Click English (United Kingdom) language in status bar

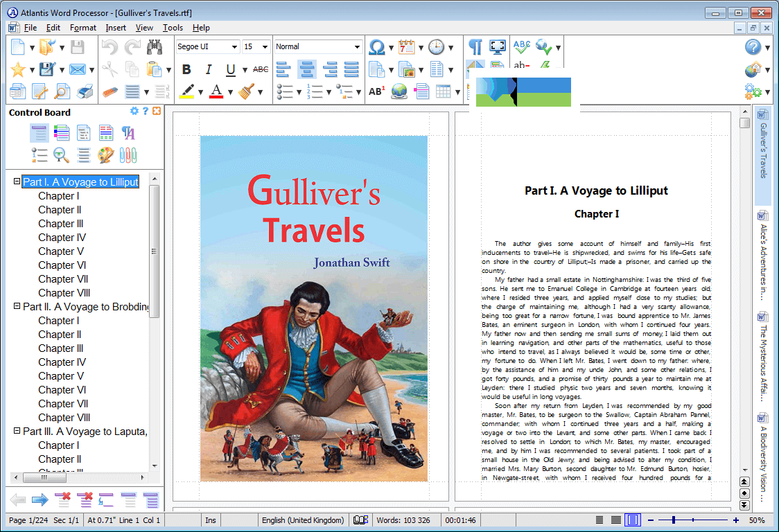tap(303, 520)
